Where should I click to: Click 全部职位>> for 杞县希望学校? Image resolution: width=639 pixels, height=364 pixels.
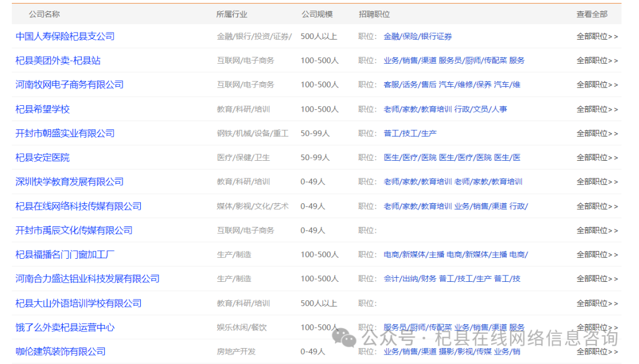[597, 109]
